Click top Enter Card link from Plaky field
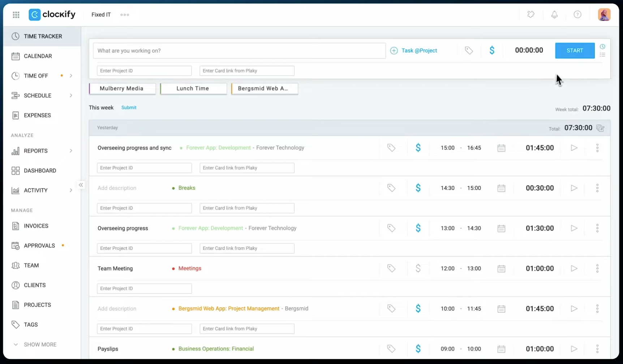The image size is (623, 364). (247, 71)
